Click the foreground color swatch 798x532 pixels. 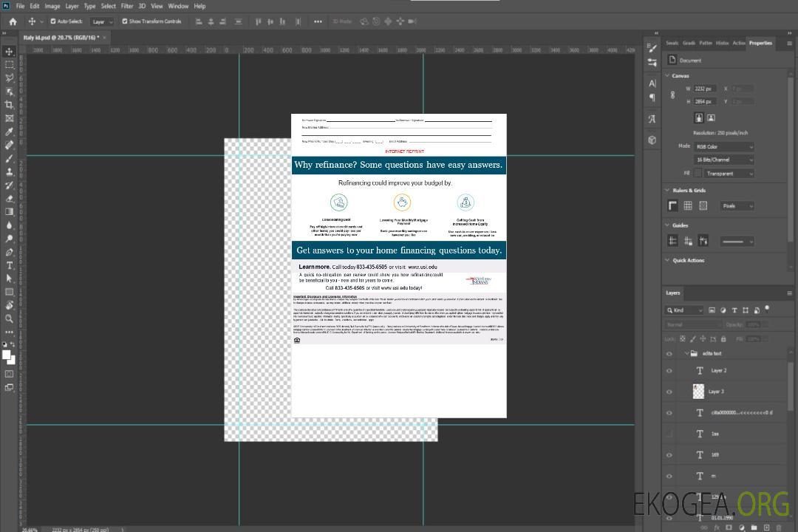tap(6, 355)
